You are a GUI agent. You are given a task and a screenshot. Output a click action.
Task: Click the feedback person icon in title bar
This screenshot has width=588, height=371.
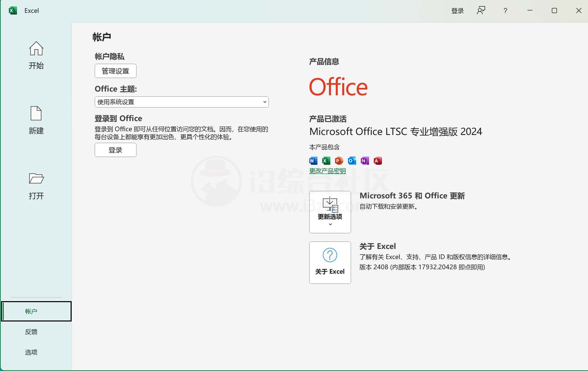pyautogui.click(x=481, y=11)
